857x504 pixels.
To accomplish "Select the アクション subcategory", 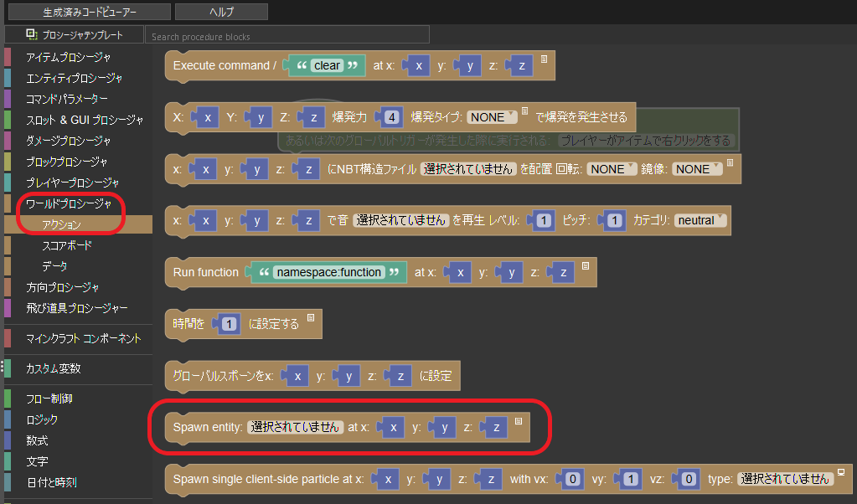I will click(62, 224).
